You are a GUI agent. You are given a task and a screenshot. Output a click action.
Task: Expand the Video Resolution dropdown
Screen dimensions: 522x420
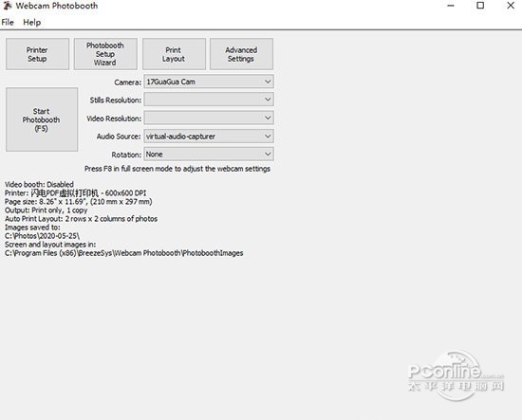tap(209, 118)
